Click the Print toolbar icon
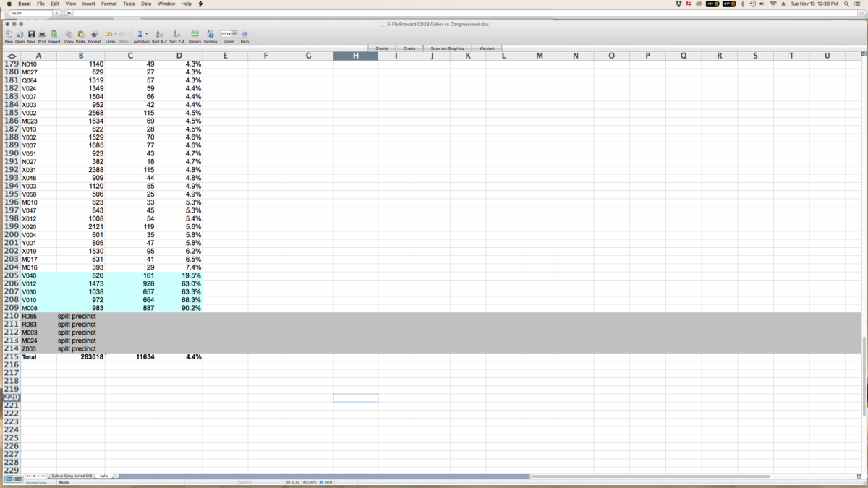Image resolution: width=868 pixels, height=488 pixels. [x=42, y=34]
